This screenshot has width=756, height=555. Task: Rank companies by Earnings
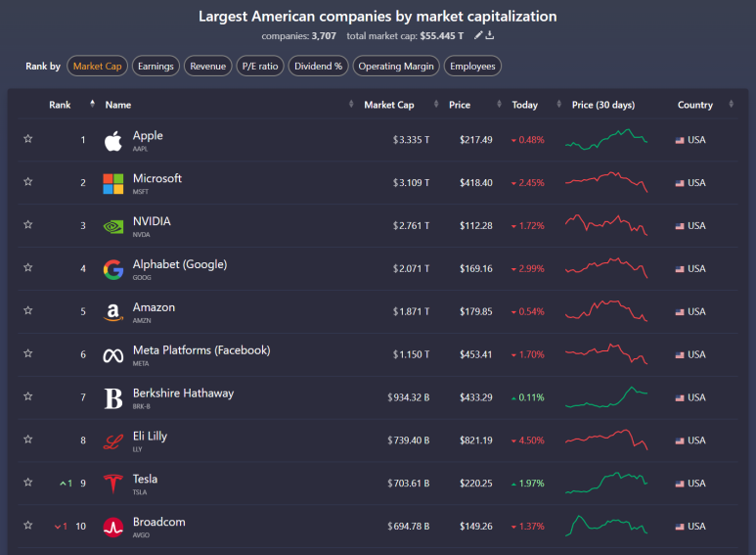click(x=156, y=67)
